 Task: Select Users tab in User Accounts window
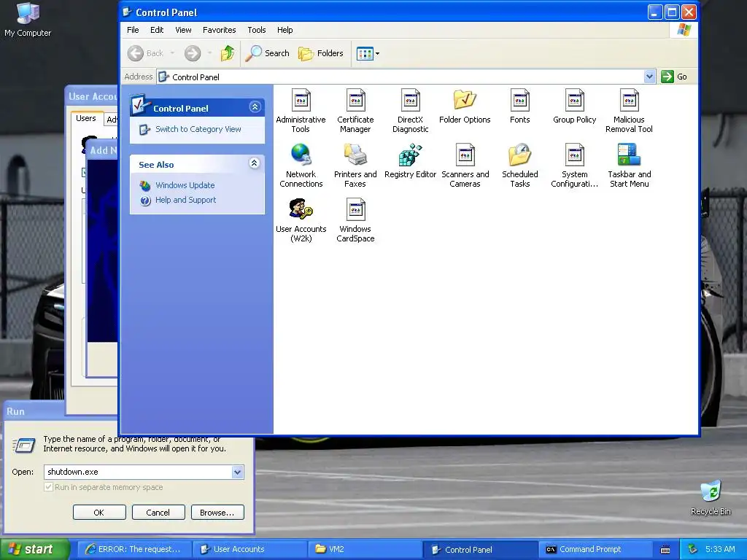[86, 119]
